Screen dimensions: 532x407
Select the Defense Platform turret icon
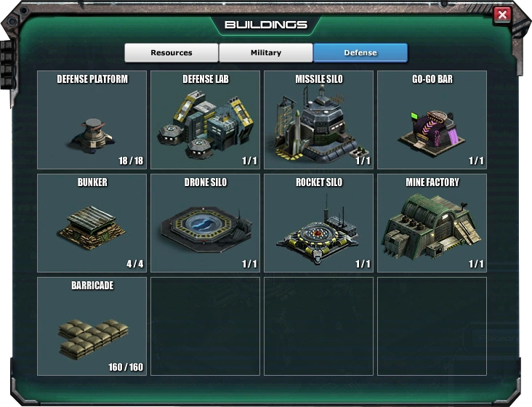(92, 135)
